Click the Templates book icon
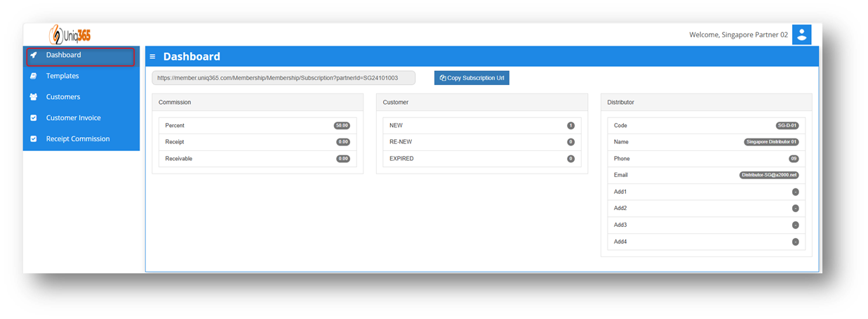Image resolution: width=868 pixels, height=319 pixels. point(34,76)
